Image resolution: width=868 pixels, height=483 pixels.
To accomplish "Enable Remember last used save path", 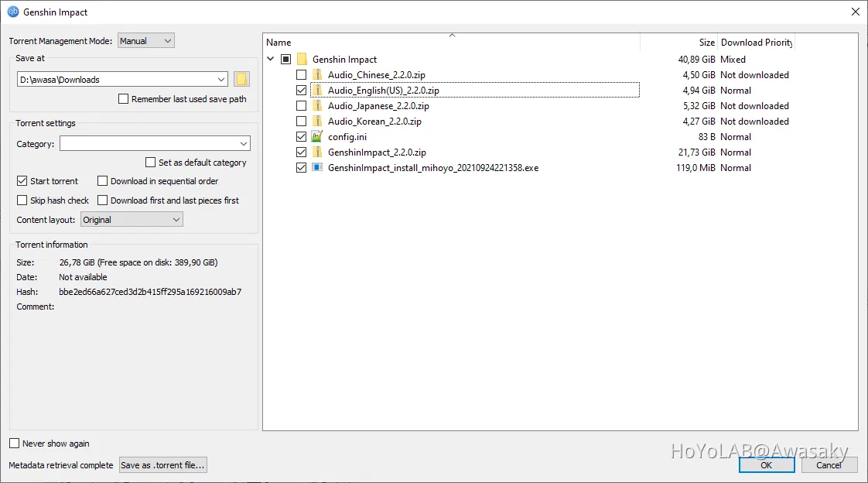I will pyautogui.click(x=124, y=99).
